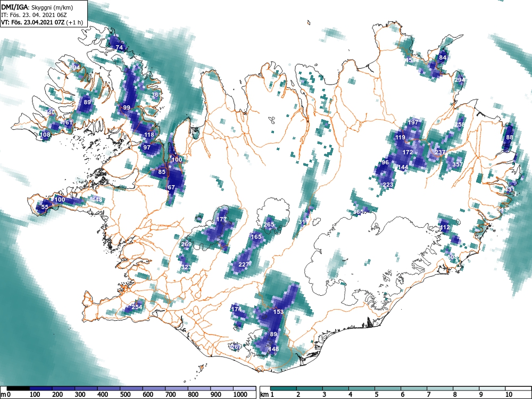The image size is (532, 399).
Task: Click the visibility value 161 on the map
Action: coord(67,122)
